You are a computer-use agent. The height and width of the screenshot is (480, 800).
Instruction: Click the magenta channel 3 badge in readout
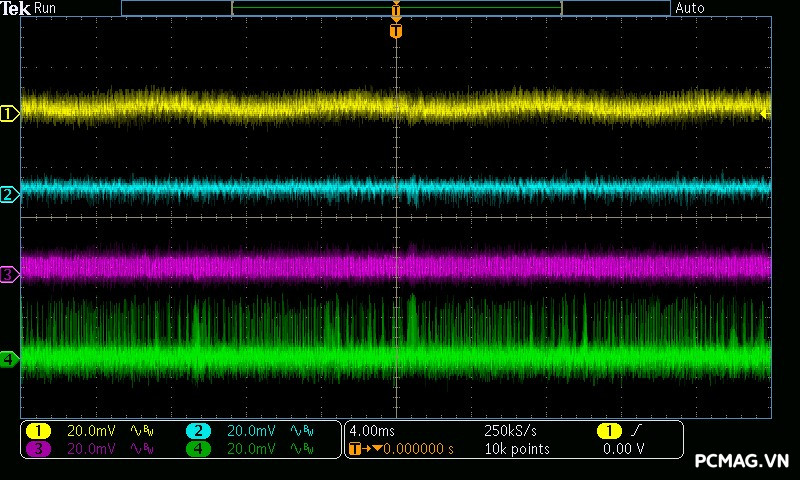coord(38,449)
